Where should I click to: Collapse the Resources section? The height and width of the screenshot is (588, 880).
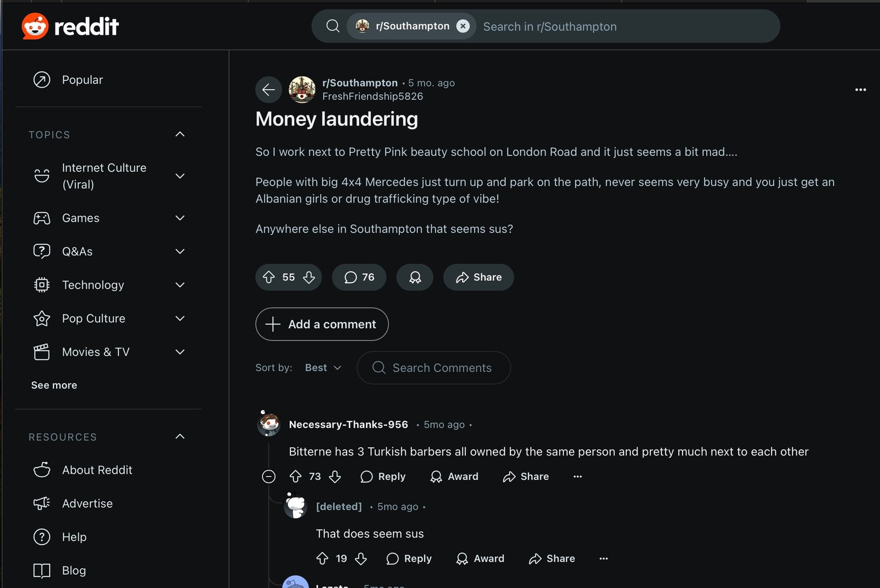(180, 437)
